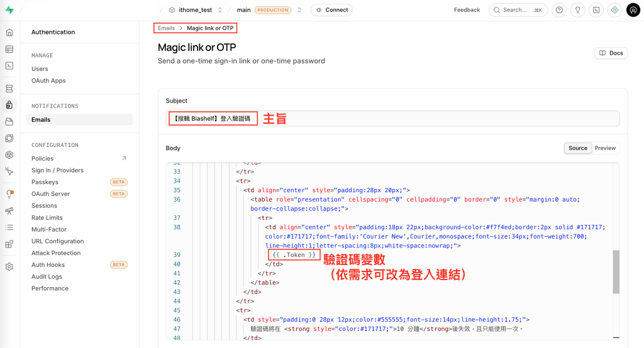Click main branch name in header
The height and width of the screenshot is (348, 644).
click(x=243, y=10)
